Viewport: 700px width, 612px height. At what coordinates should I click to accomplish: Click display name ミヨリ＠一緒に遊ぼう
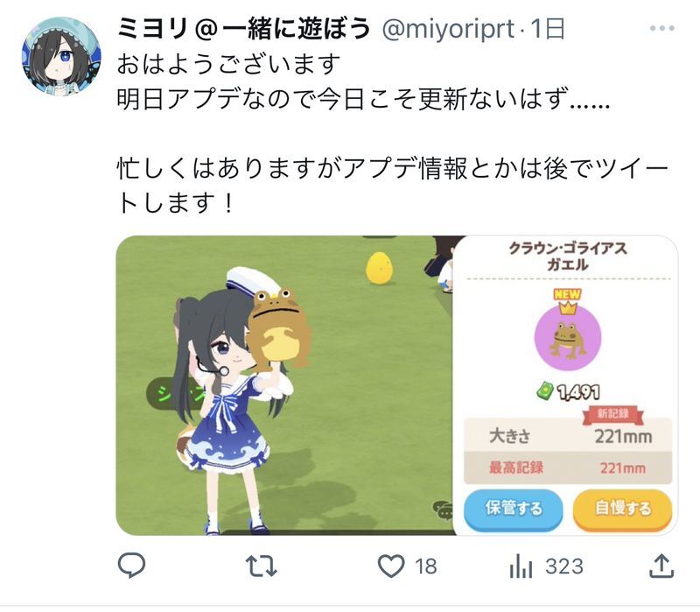244,28
